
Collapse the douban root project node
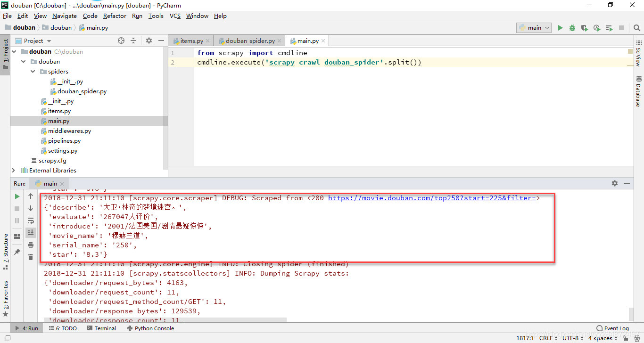click(13, 52)
